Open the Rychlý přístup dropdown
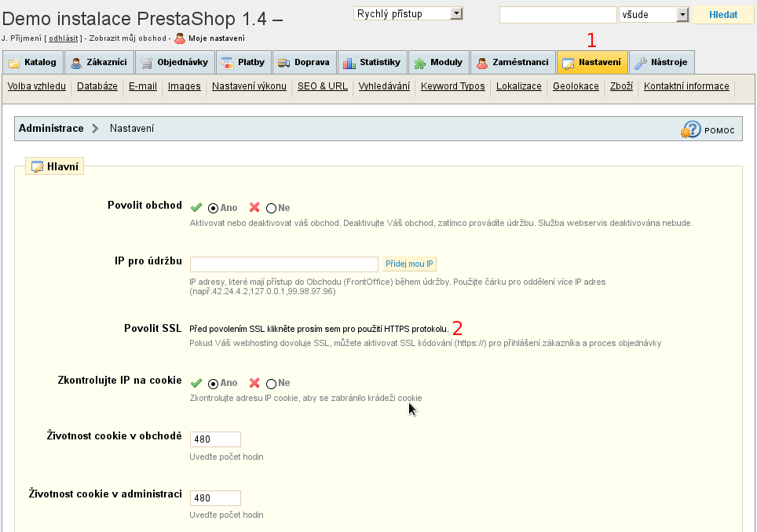The width and height of the screenshot is (757, 532). (408, 13)
